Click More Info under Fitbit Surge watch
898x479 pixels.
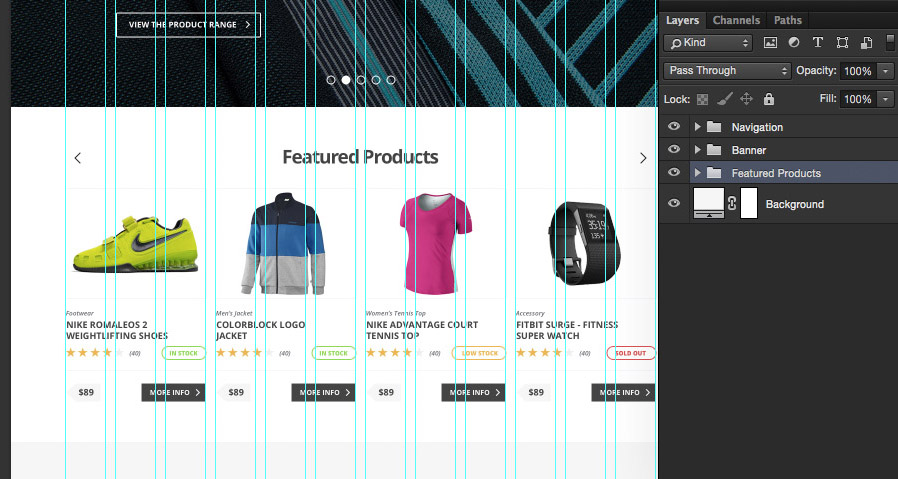coord(624,392)
